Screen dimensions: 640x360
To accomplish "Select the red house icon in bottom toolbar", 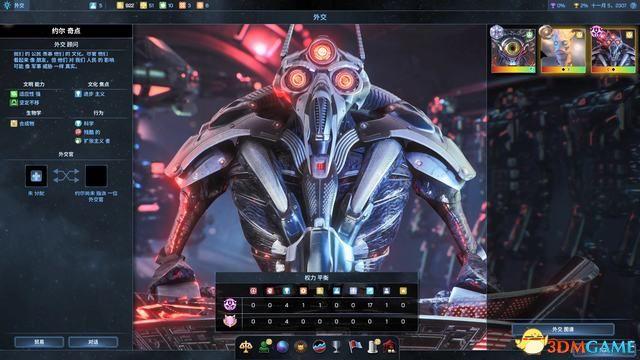I will [x=390, y=347].
